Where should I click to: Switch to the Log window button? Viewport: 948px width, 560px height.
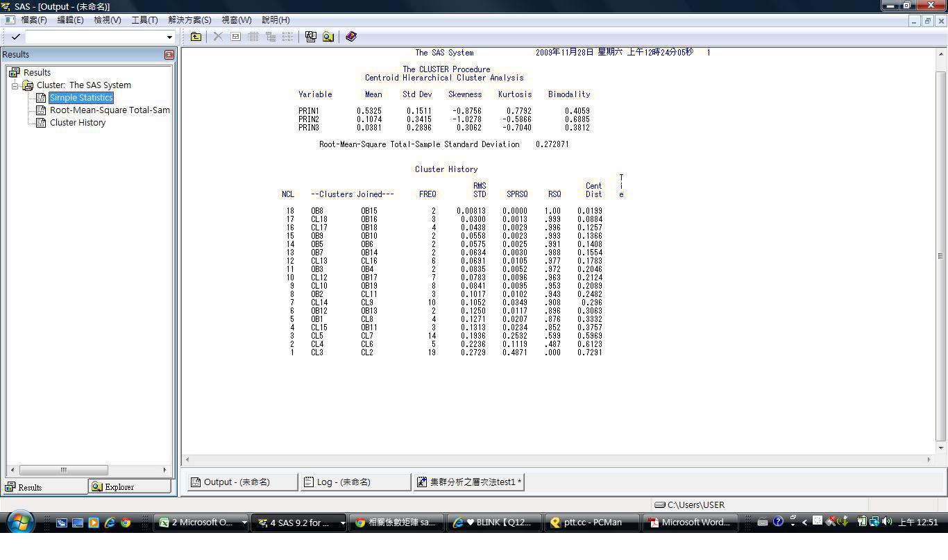pos(355,482)
